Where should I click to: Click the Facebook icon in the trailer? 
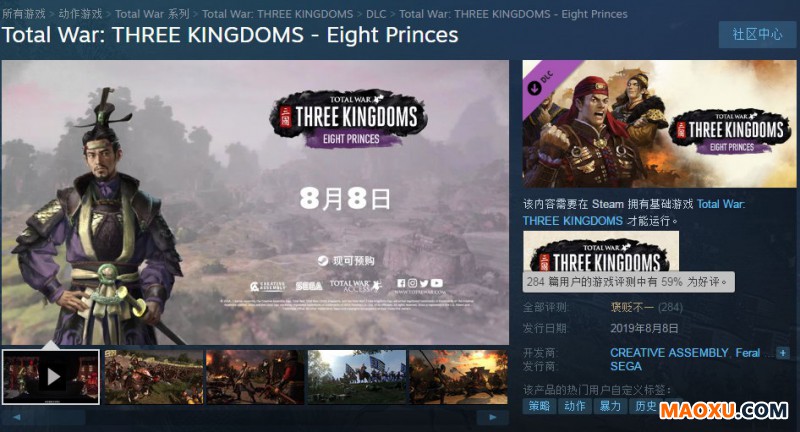pos(401,283)
